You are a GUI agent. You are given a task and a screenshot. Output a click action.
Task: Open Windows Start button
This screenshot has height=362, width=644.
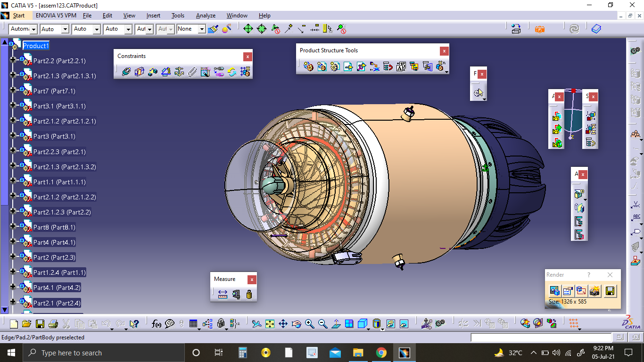click(11, 353)
